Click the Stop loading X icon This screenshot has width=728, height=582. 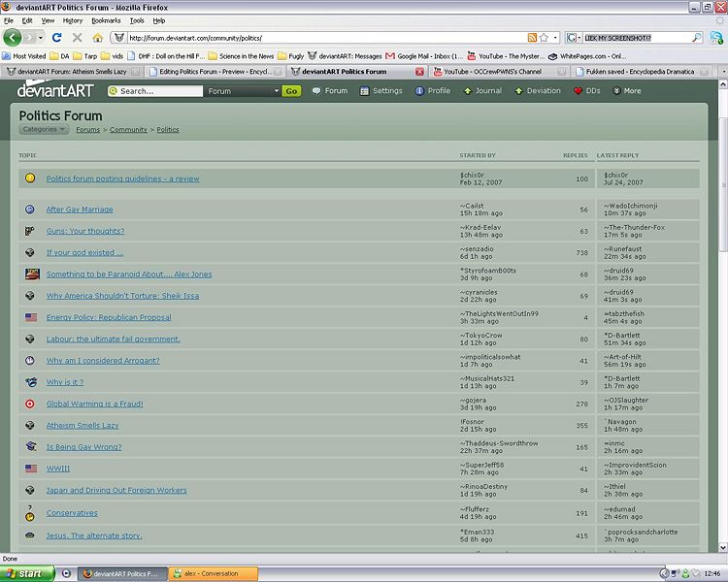[78, 38]
